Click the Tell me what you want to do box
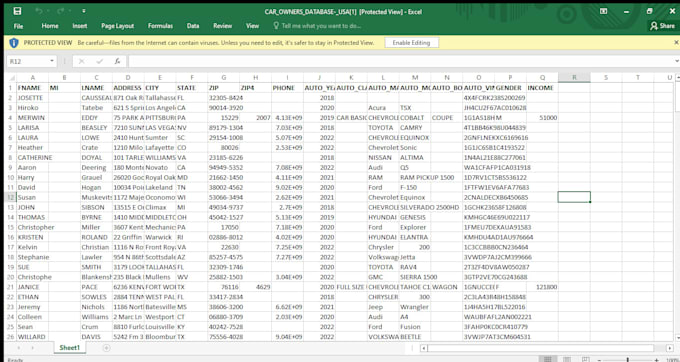This screenshot has height=362, width=680. 317,26
